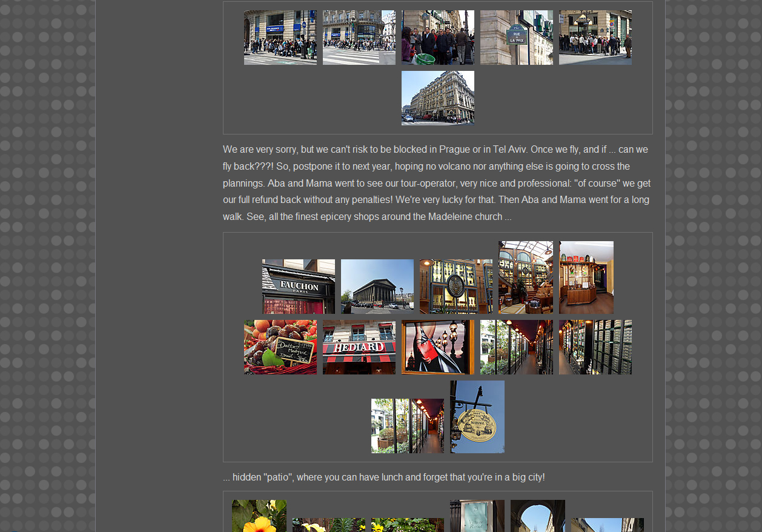
Task: Open the Fauchon Paris storefront photo
Action: pyautogui.click(x=298, y=287)
